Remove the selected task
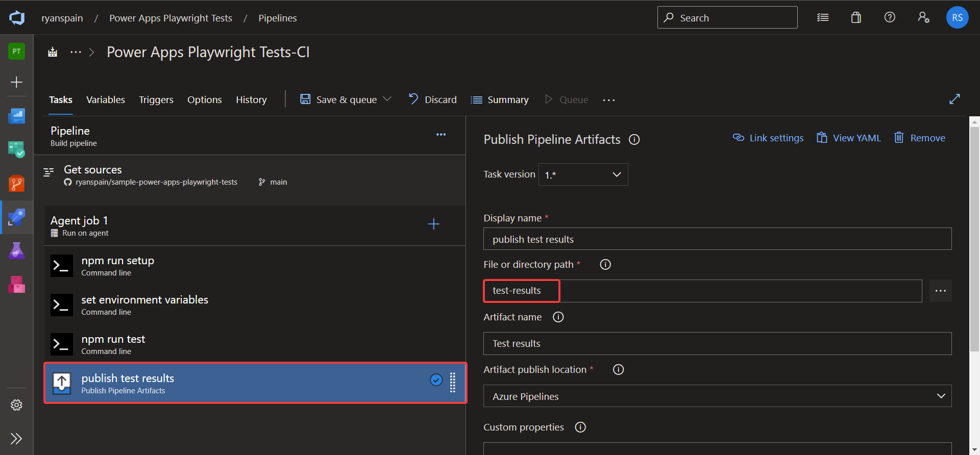Screen dimensions: 980x455 click(920, 138)
